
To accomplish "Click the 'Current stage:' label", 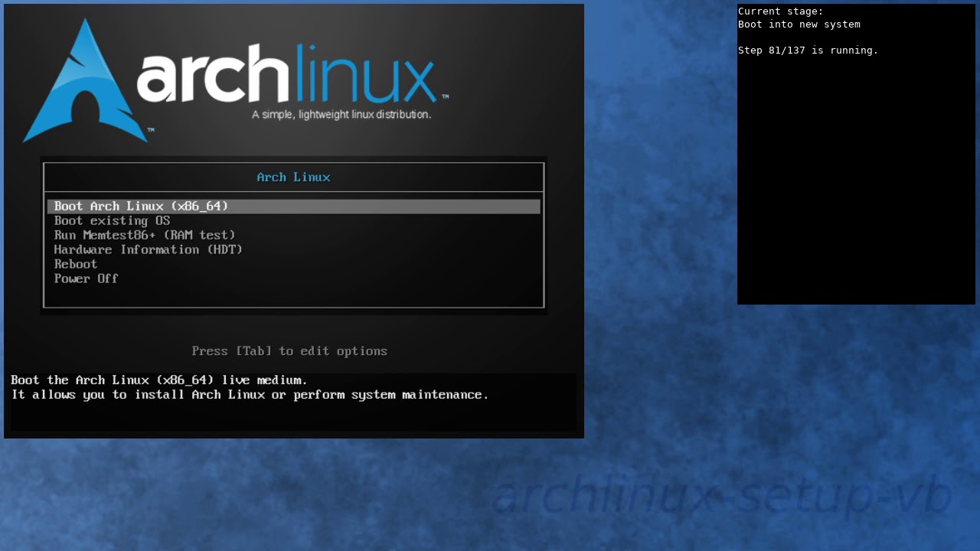I will point(781,11).
